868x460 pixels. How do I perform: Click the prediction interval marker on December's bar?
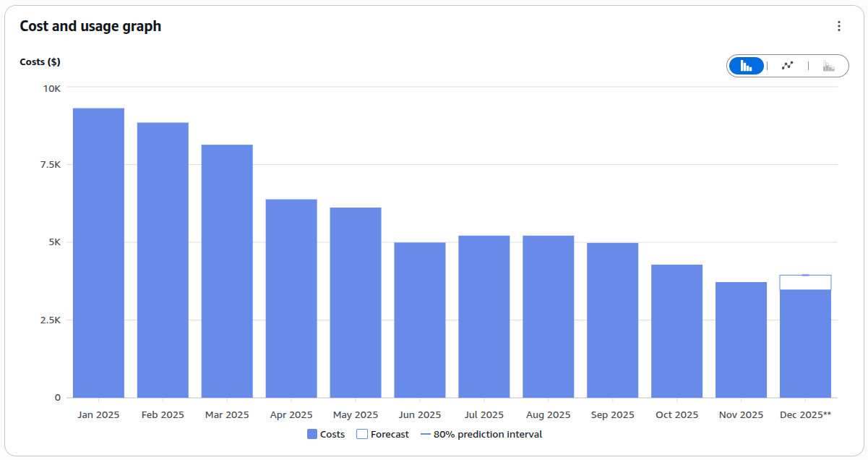(x=804, y=275)
